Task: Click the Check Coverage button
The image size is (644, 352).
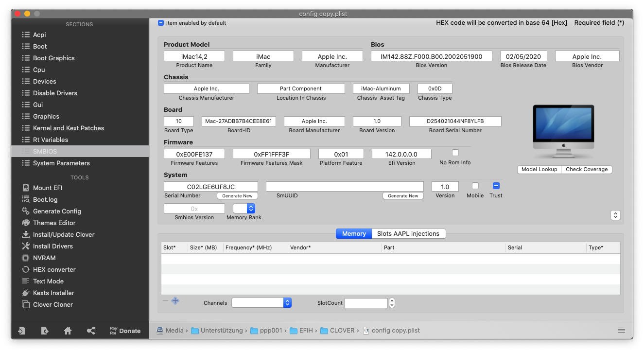Action: (x=587, y=169)
